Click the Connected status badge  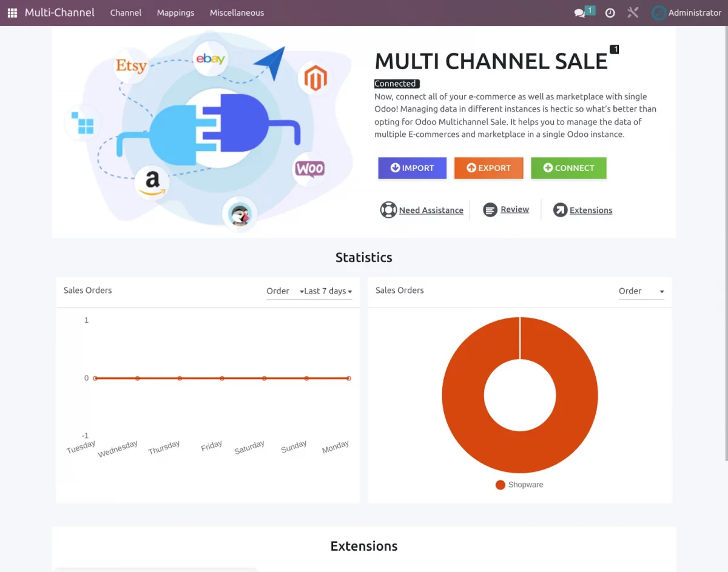point(396,84)
